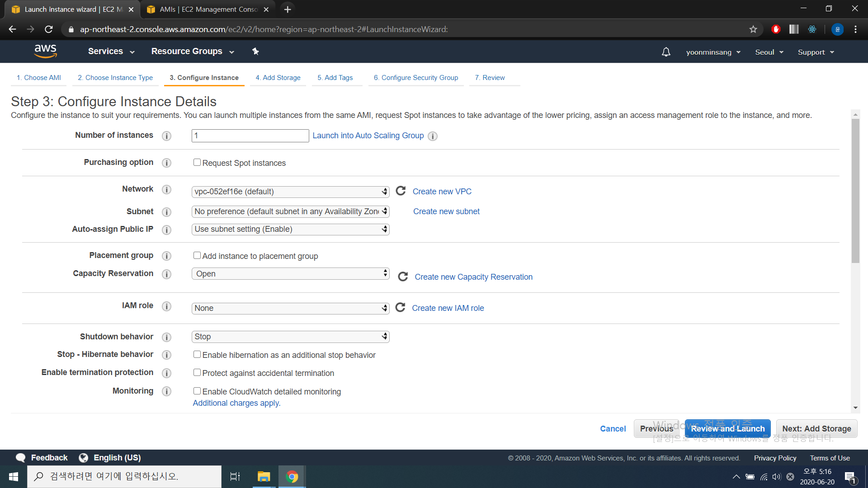The width and height of the screenshot is (868, 488).
Task: Show info for Number of instances
Action: 166,136
